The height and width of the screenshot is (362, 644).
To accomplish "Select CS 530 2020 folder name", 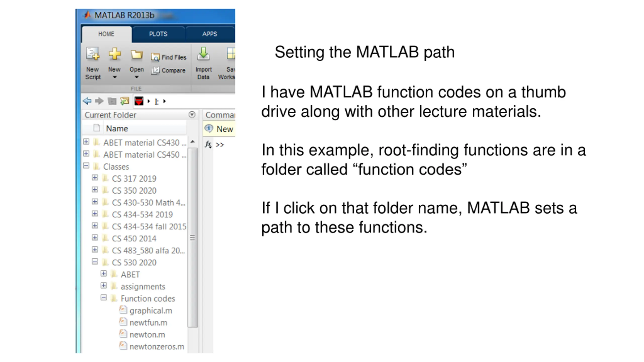I will click(134, 263).
